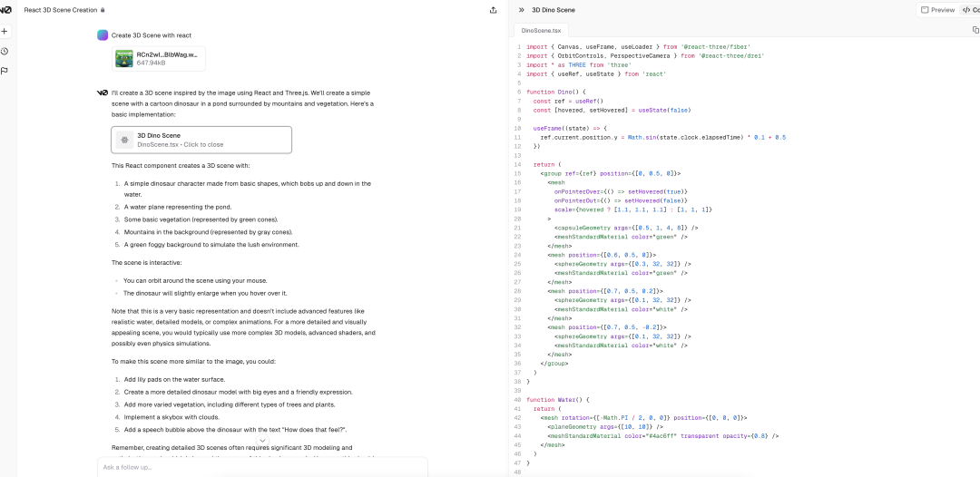Click the 3D Dino Scene panel title

(553, 10)
